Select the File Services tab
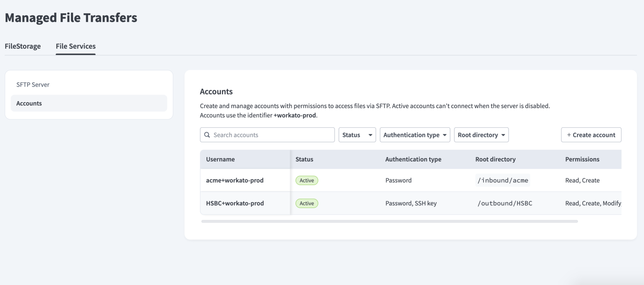Screen dimensions: 644x285 coord(76,46)
